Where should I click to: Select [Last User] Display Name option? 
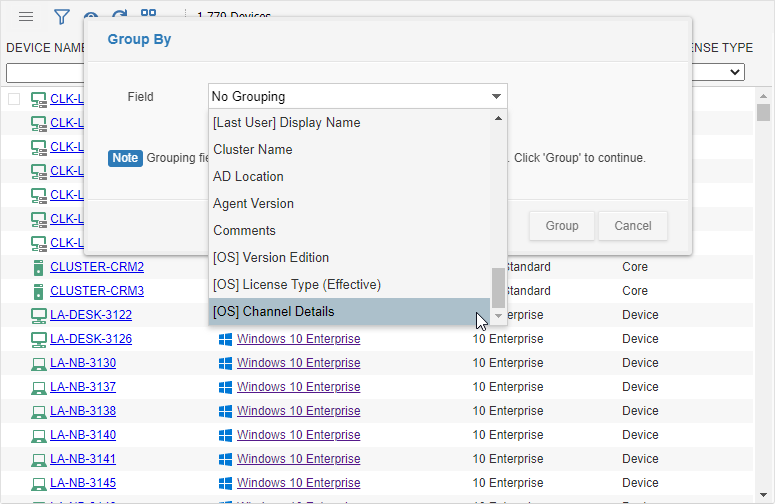(349, 123)
